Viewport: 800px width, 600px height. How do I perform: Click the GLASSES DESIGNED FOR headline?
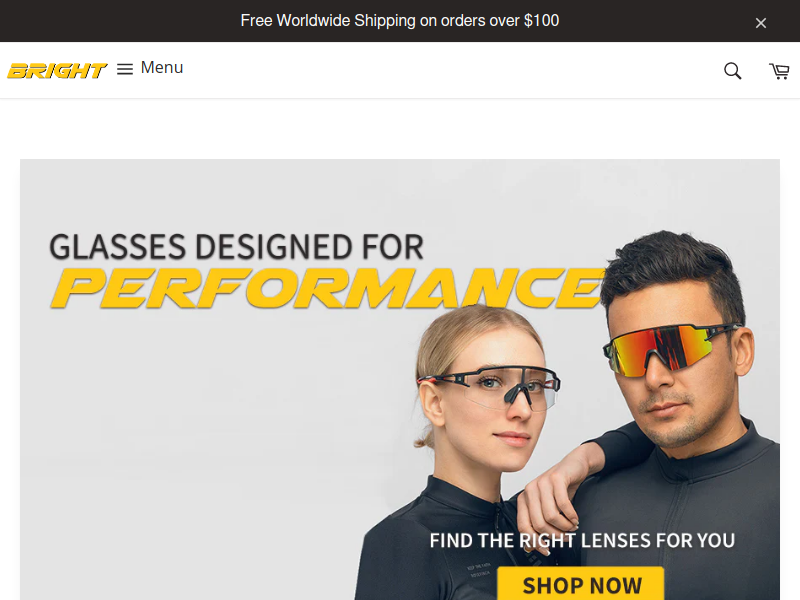click(236, 246)
